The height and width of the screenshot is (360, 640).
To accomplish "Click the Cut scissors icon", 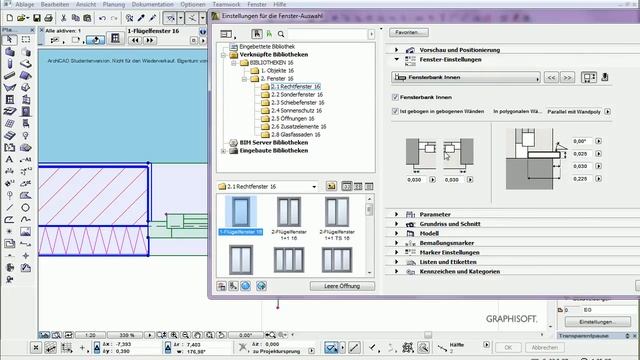I will point(64,18).
